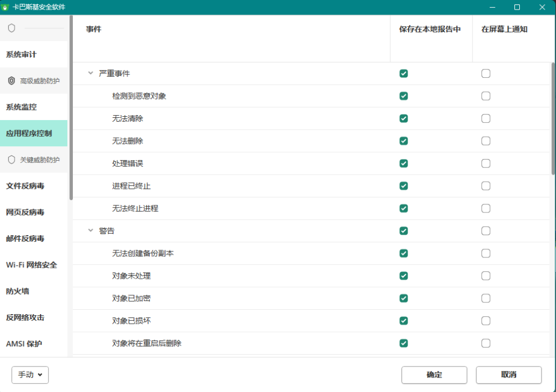Image resolution: width=556 pixels, height=392 pixels.
Task: Click the event list vertical scrollbar
Action: (553, 120)
